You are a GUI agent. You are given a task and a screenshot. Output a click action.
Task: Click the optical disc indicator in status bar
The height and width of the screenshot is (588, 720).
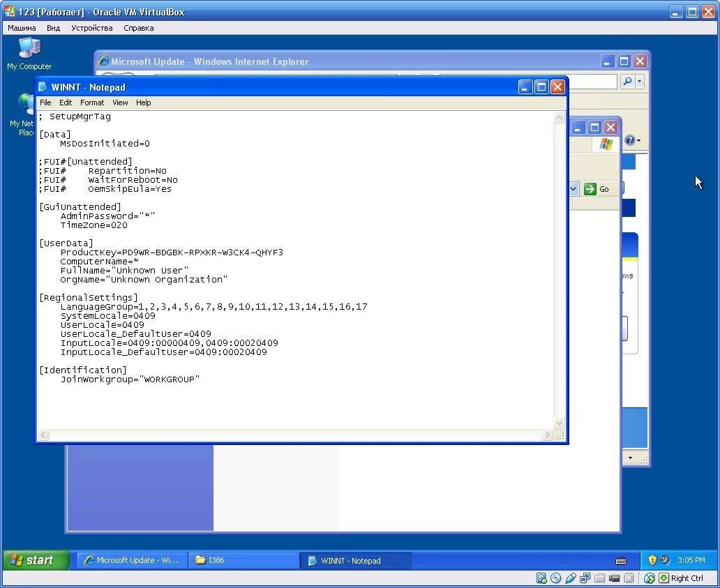click(x=555, y=578)
